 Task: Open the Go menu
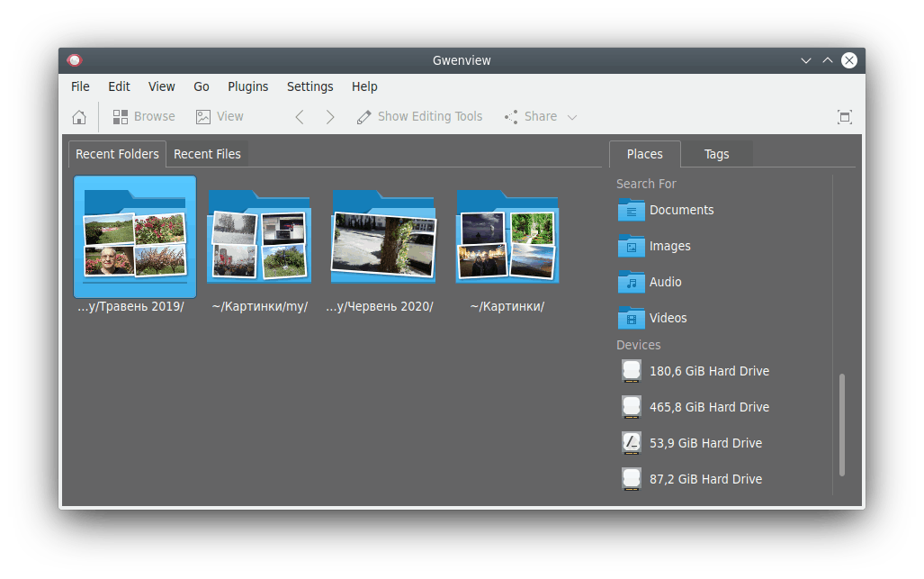[x=202, y=86]
